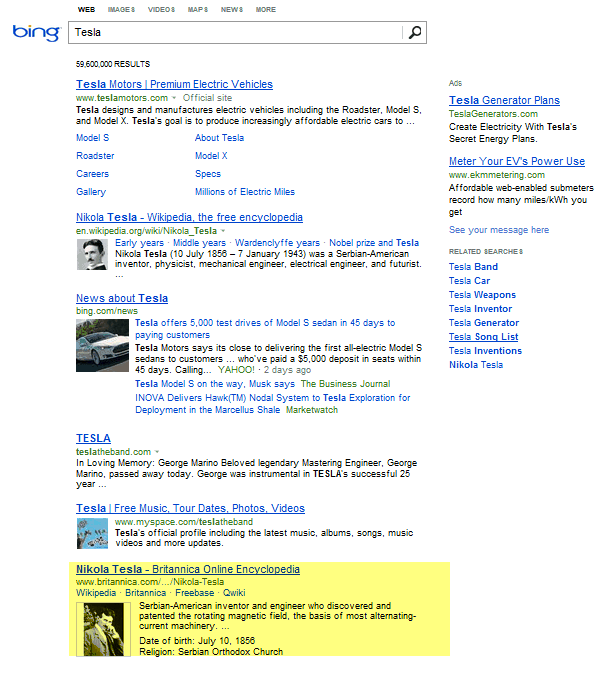
Task: Open the Model S sitelink
Action: tap(92, 138)
